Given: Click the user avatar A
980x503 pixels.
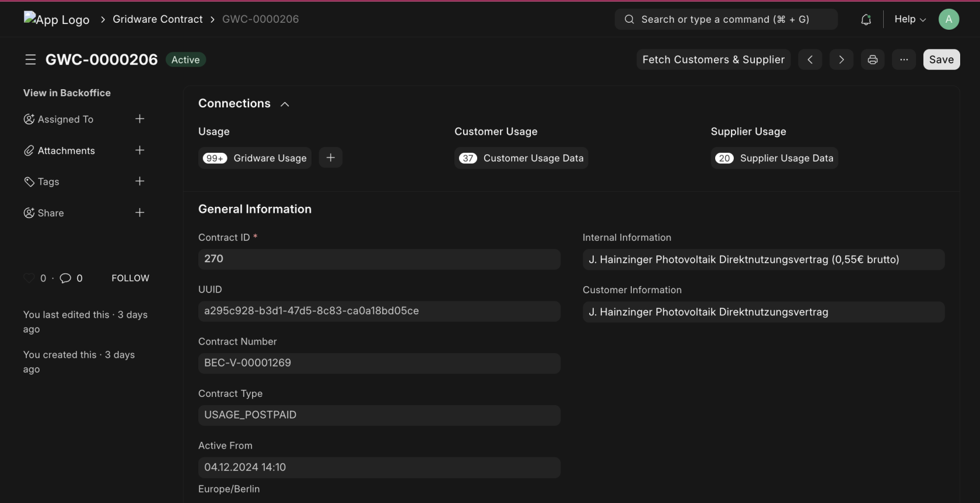Looking at the screenshot, I should [949, 19].
